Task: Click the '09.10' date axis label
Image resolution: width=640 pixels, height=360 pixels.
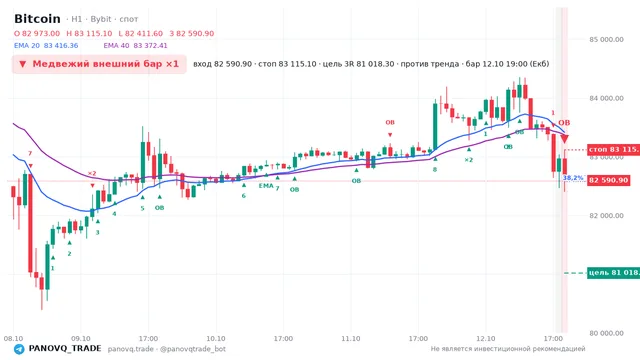Action: (x=80, y=339)
